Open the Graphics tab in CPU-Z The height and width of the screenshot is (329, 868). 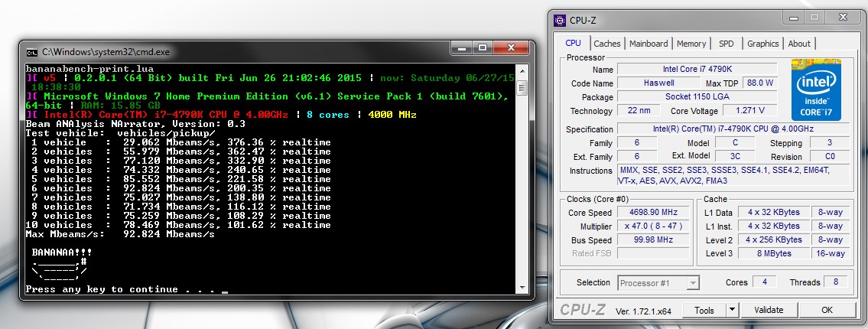(762, 44)
